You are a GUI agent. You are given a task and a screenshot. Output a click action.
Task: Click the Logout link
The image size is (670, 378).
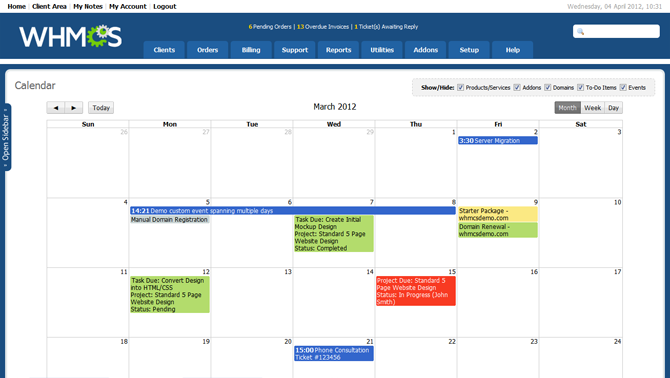point(165,6)
